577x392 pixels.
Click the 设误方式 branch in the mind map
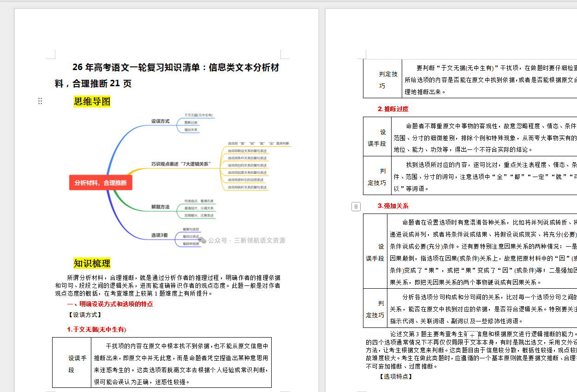(160, 121)
